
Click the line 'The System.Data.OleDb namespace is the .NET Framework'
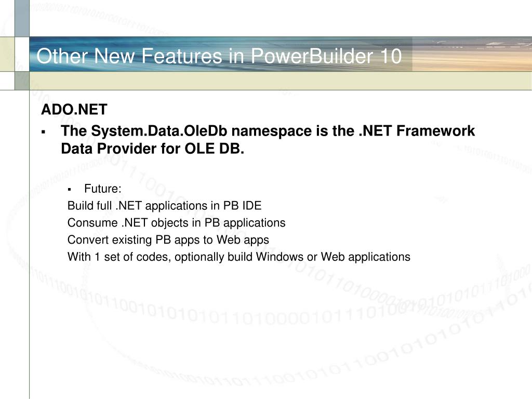[x=268, y=131]
